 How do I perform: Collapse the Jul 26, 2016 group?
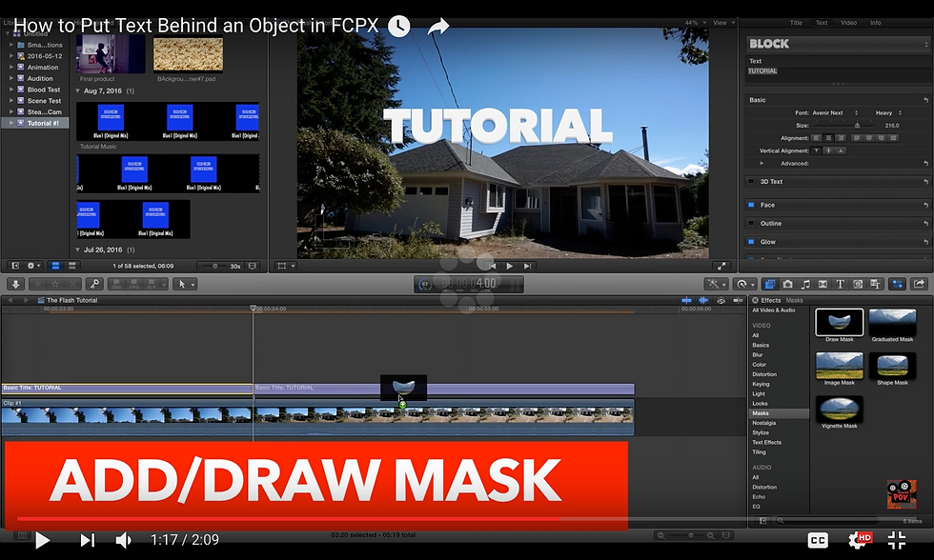coord(77,250)
